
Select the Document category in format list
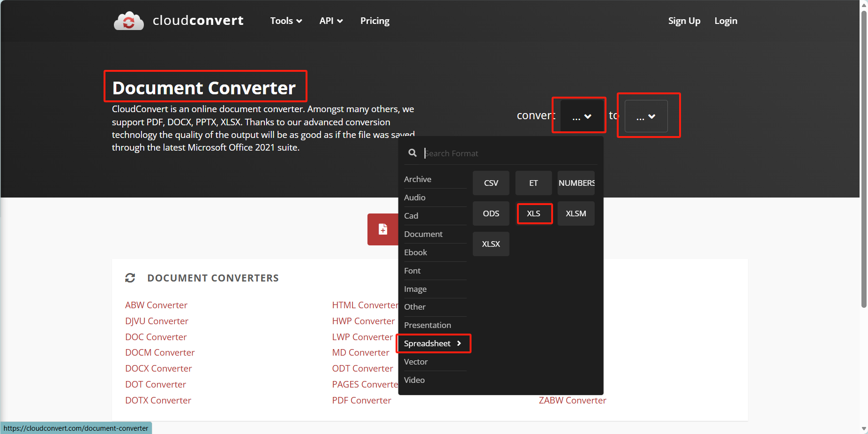coord(423,234)
